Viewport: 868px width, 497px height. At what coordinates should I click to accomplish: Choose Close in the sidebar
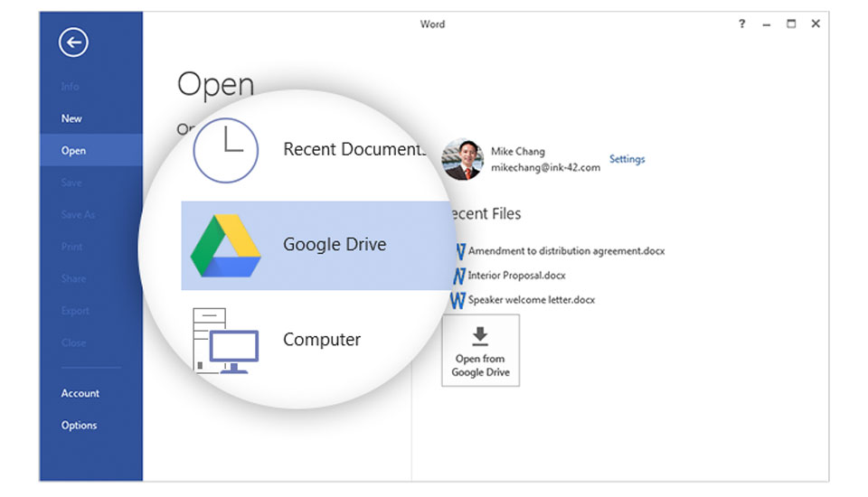pyautogui.click(x=73, y=343)
